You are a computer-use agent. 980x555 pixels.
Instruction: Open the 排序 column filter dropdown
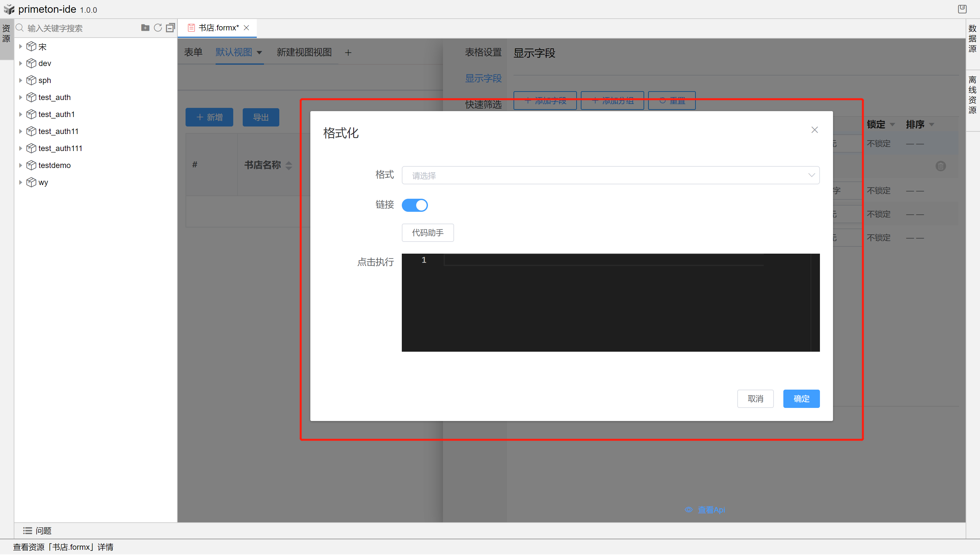[932, 125]
